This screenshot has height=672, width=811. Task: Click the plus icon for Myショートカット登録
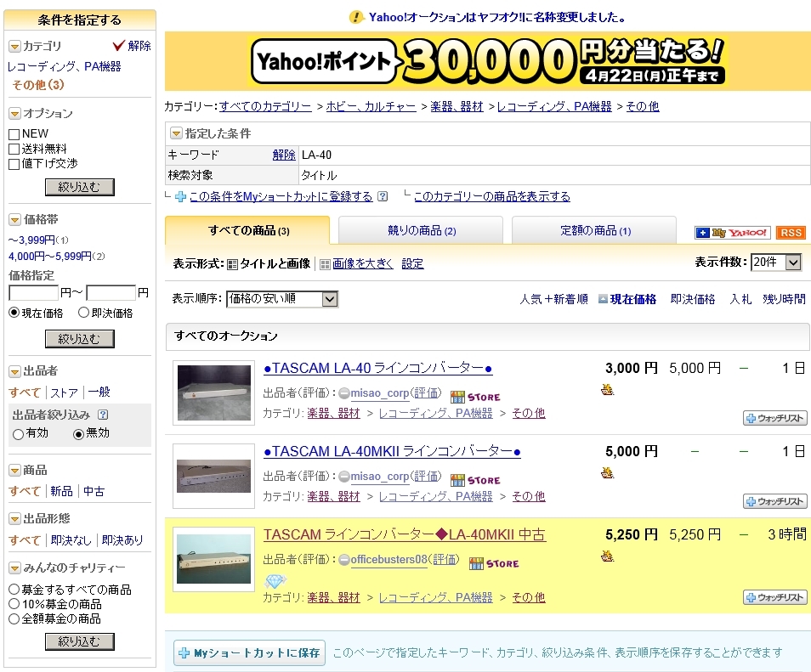pyautogui.click(x=180, y=196)
